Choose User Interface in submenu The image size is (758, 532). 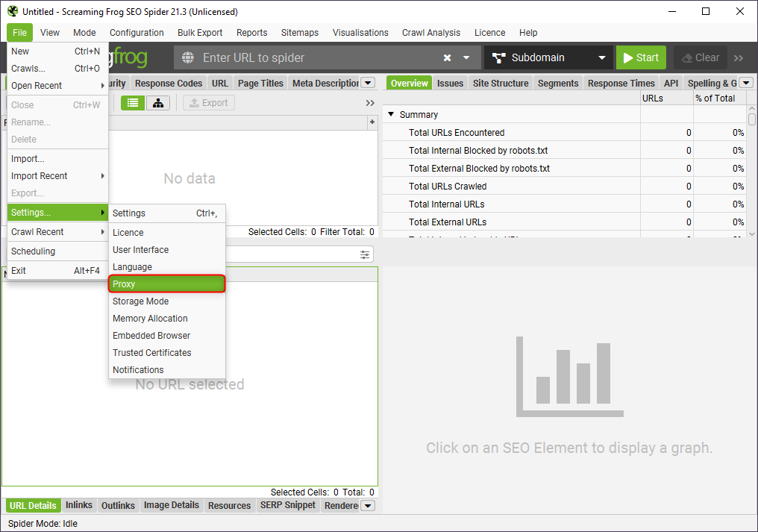tap(167, 249)
